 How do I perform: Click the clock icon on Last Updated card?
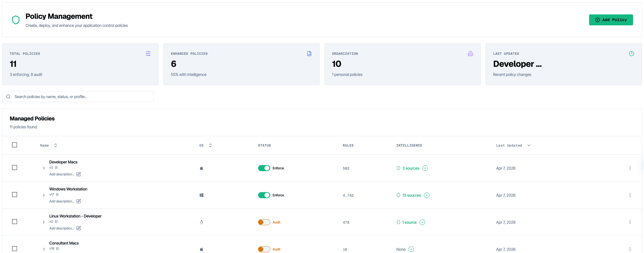(x=632, y=54)
